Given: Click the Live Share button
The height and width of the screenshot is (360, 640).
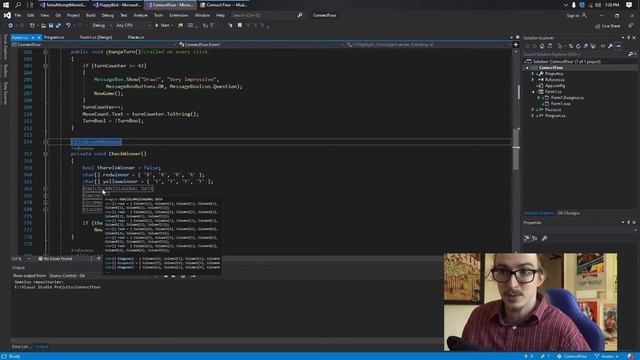Looking at the screenshot, I should click(608, 26).
